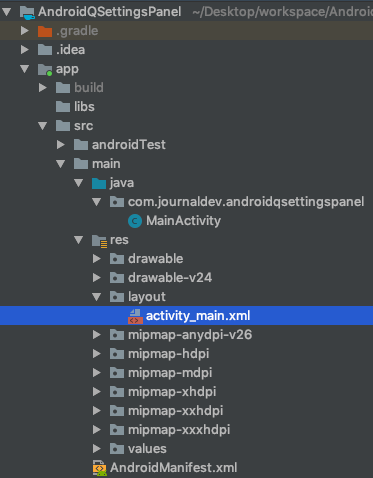Select the androidTest folder label
The width and height of the screenshot is (373, 478).
coord(129,145)
